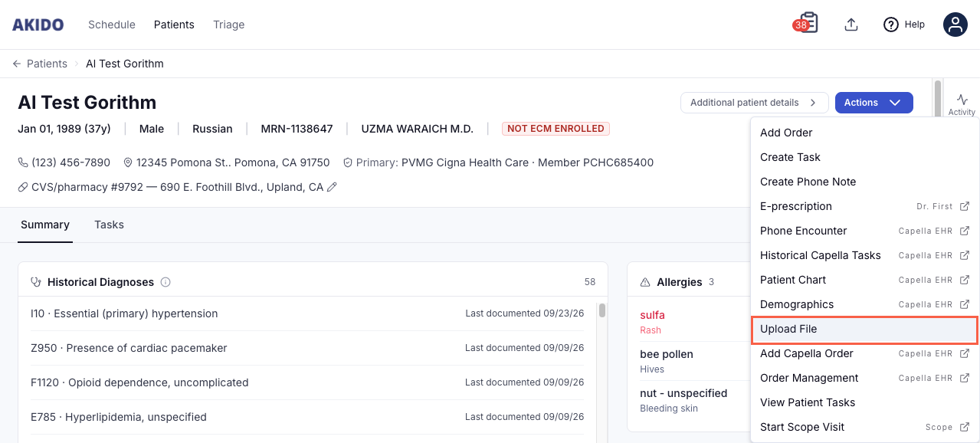This screenshot has width=980, height=443.
Task: Click the back arrow next to Patients breadcrumb
Action: 17,64
